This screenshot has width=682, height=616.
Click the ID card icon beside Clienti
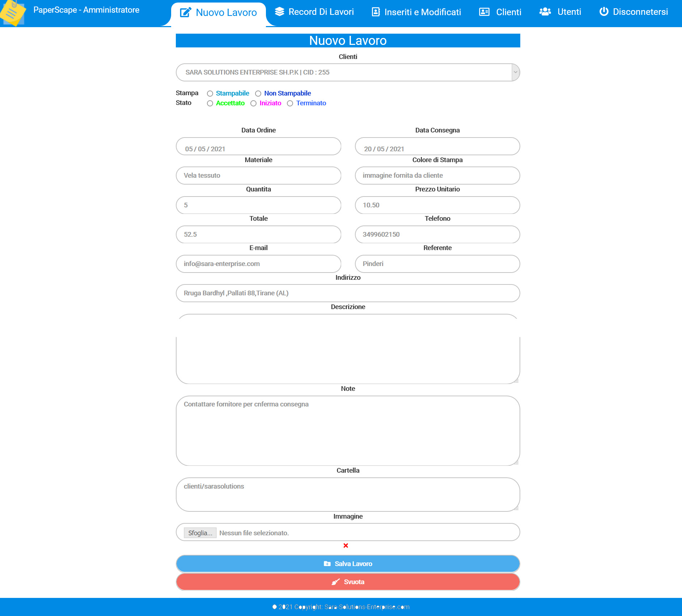(x=484, y=12)
